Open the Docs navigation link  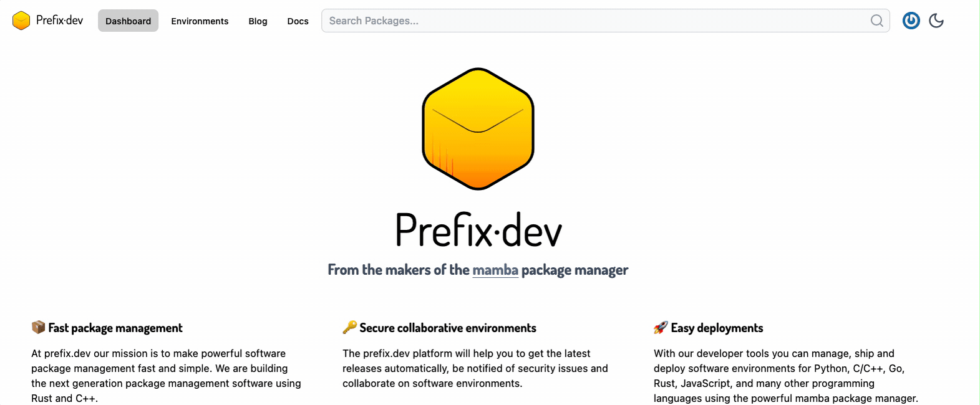[x=298, y=21]
